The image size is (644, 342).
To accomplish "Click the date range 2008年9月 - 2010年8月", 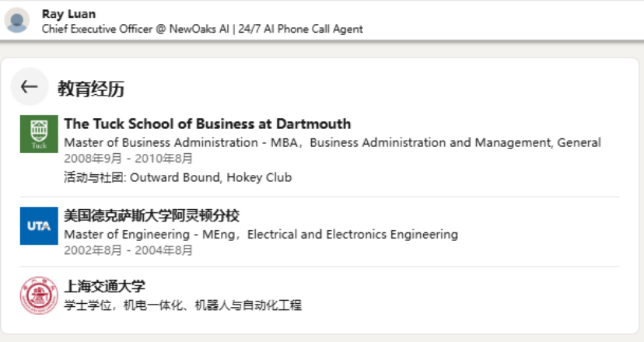I will (x=128, y=159).
